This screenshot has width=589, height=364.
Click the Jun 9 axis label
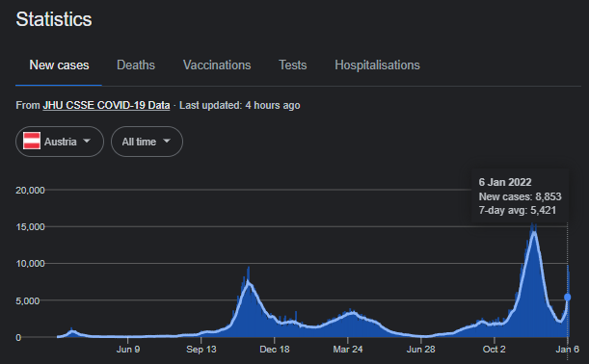point(128,350)
